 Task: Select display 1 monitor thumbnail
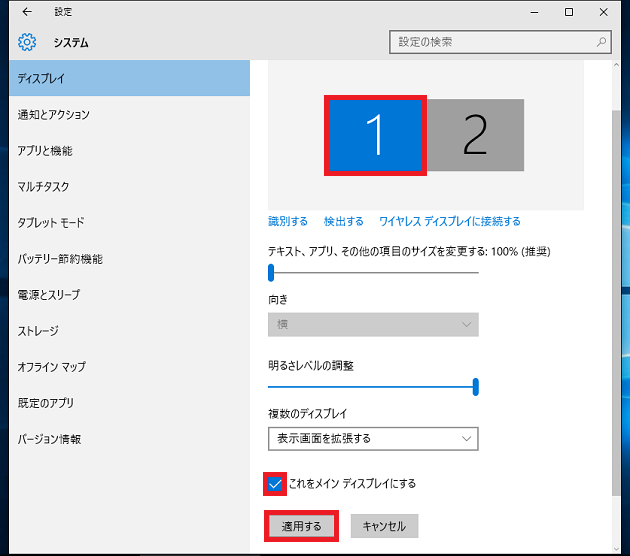tap(375, 135)
